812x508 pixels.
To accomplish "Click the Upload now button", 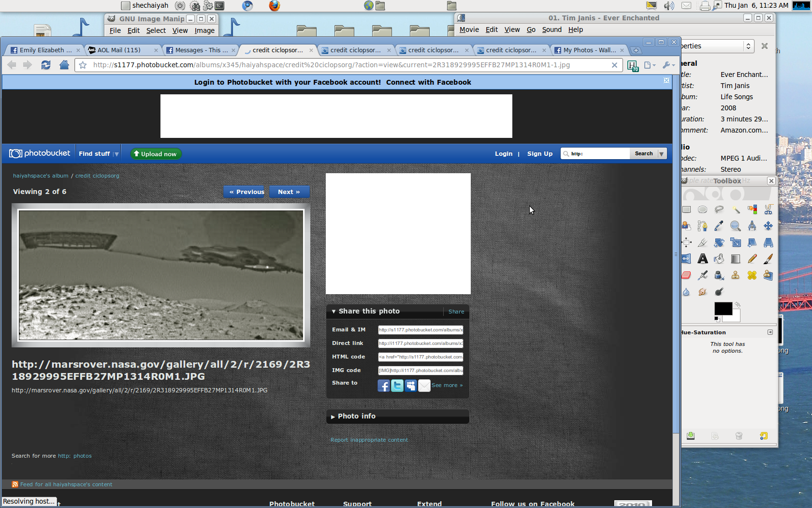I will point(156,154).
